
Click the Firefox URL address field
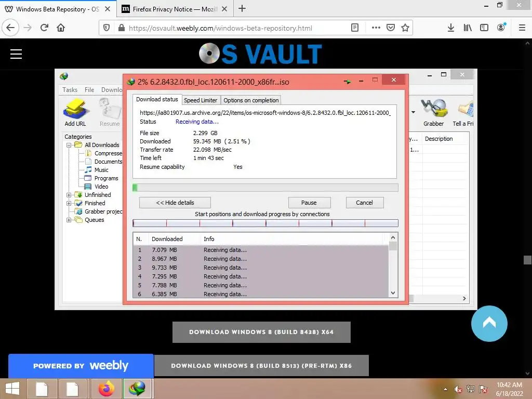220,28
